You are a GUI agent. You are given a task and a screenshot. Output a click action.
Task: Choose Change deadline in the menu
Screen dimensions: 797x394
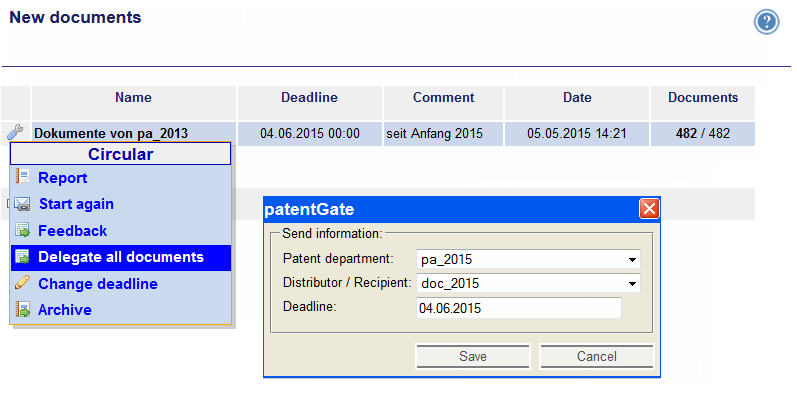pos(98,284)
